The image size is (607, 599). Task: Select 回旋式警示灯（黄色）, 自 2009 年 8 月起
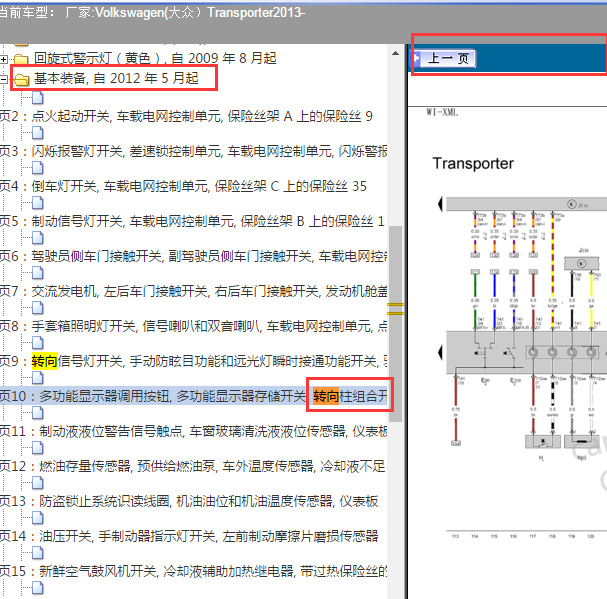[155, 58]
